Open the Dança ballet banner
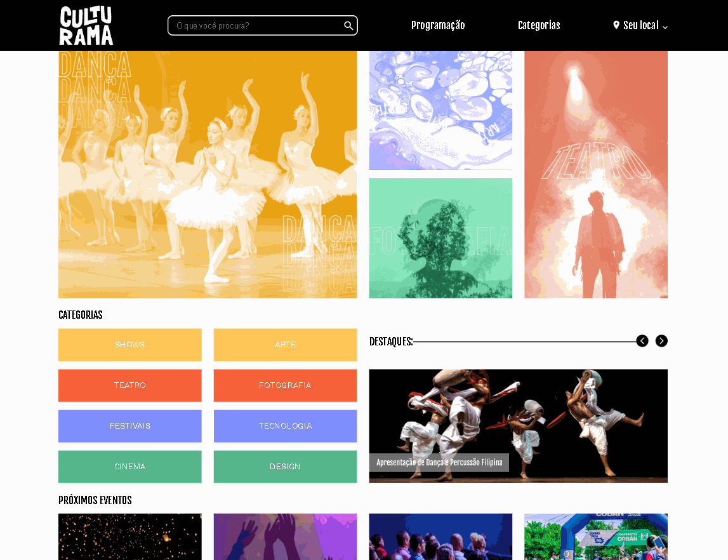 [x=208, y=174]
